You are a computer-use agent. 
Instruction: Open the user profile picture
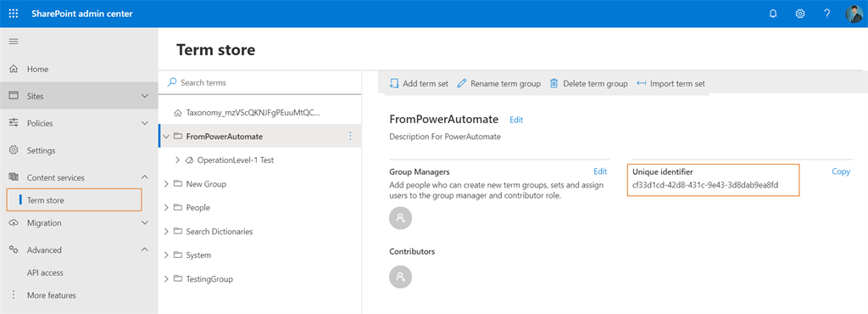tap(854, 14)
